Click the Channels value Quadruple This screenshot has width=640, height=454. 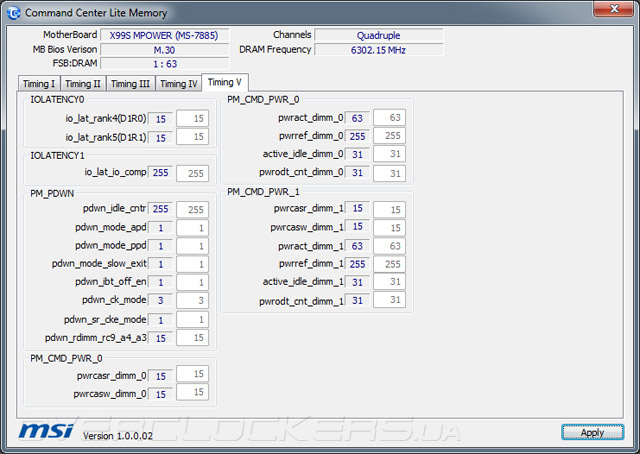378,36
